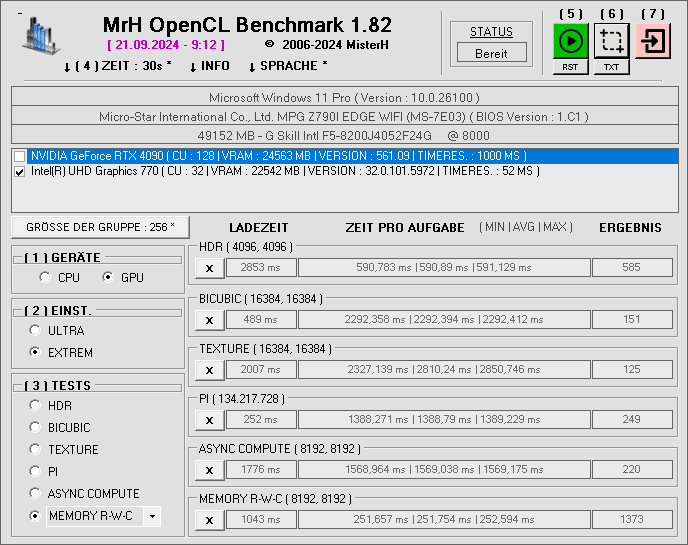Check the NVIDIA GeForce RTX 4090 checkbox

pos(19,156)
